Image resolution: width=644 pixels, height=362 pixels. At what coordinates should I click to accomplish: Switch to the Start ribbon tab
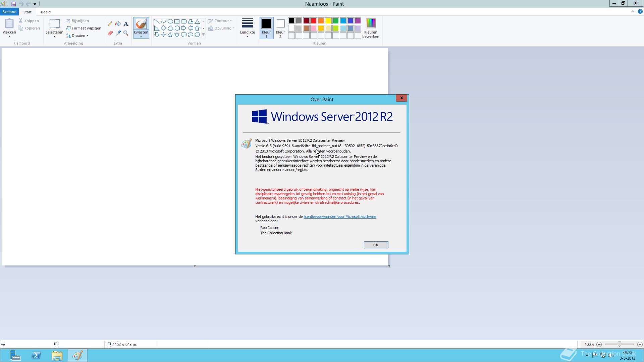coord(28,12)
